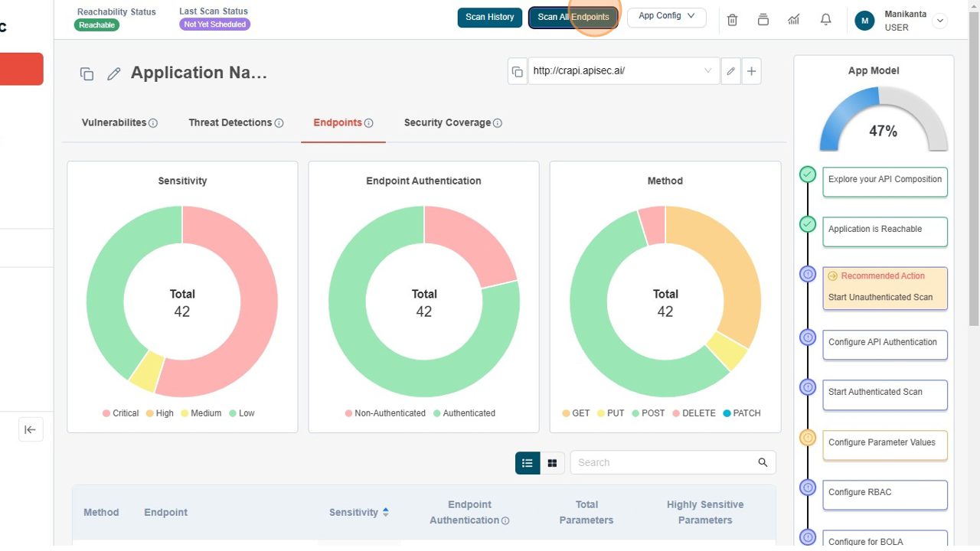Copy the application name using the copy icon
Image resolution: width=980 pixels, height=551 pixels.
[x=87, y=73]
